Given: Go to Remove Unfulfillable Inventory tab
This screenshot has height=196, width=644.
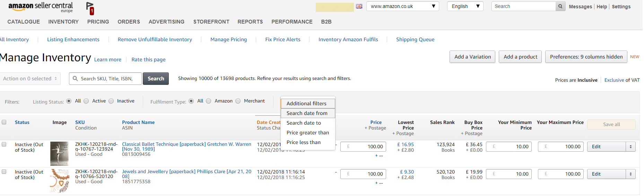Looking at the screenshot, I should [155, 39].
